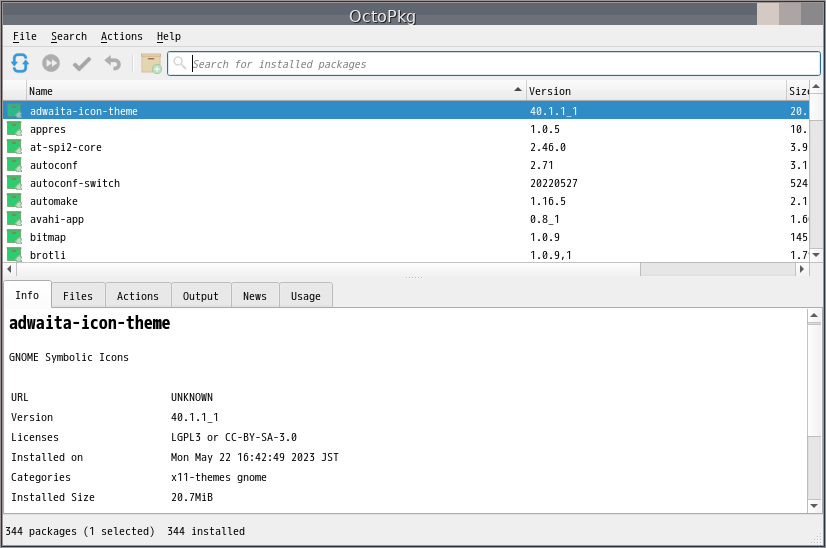Image resolution: width=826 pixels, height=548 pixels.
Task: Click the x11-themes gnome categories value
Action: 219,477
